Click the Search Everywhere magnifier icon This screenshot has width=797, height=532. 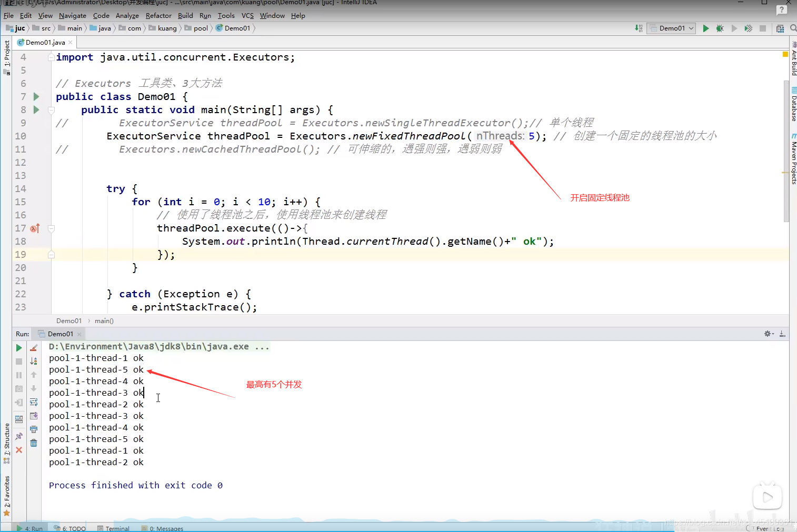pyautogui.click(x=793, y=28)
